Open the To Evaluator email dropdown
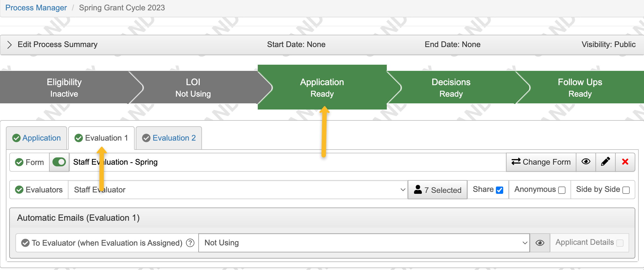 [524, 243]
